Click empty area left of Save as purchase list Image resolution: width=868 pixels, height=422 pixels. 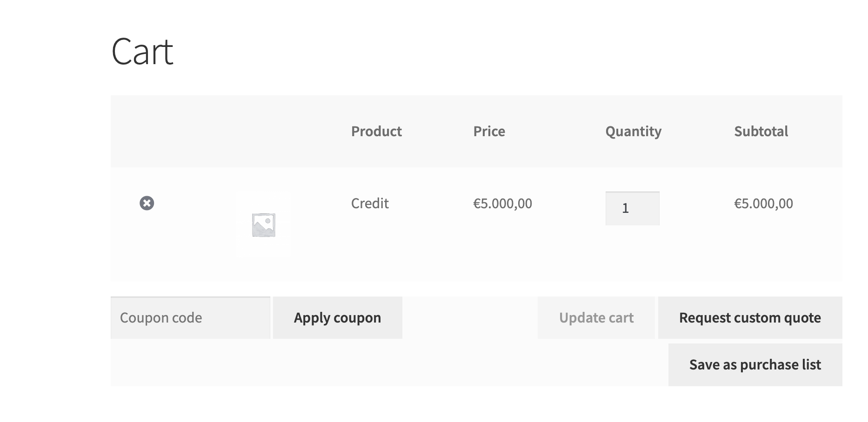[x=389, y=365]
